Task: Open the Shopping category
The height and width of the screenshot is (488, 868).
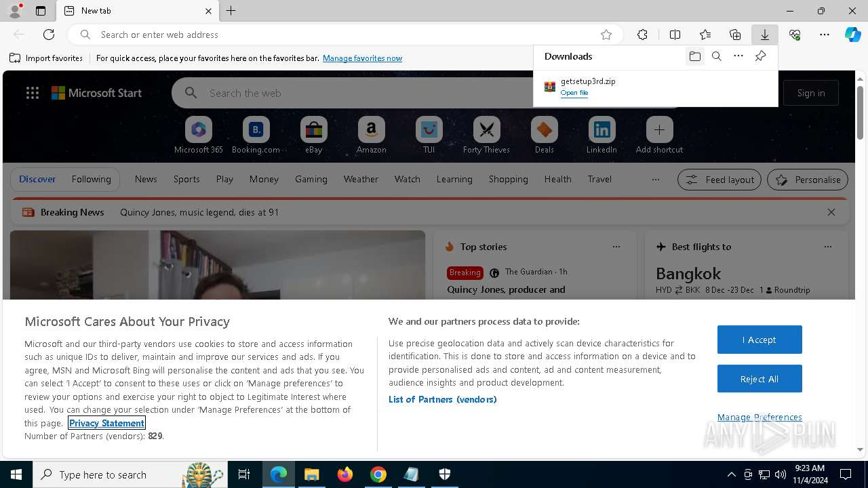Action: [508, 179]
